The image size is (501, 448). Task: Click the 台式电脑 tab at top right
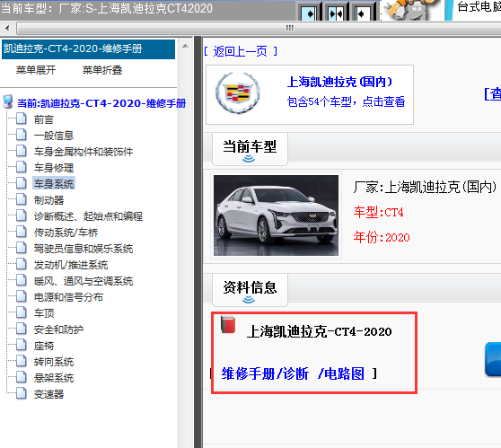click(479, 6)
